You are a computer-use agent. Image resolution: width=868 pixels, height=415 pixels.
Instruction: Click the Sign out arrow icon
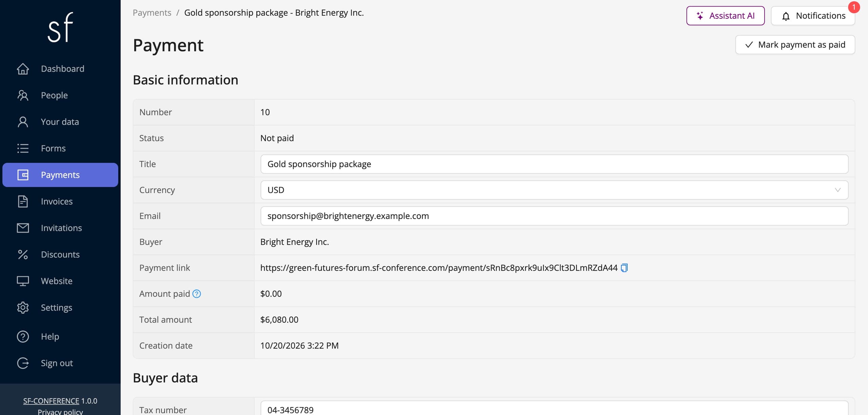pyautogui.click(x=23, y=363)
